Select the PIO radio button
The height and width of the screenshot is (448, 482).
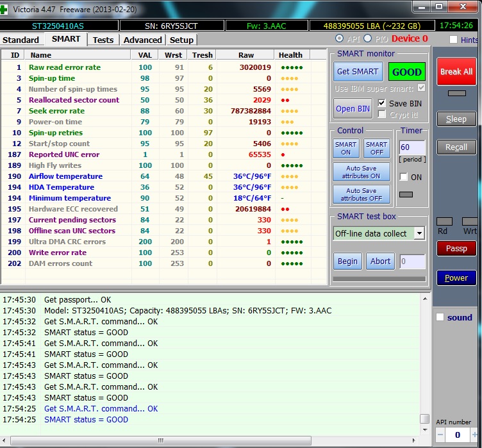(368, 38)
